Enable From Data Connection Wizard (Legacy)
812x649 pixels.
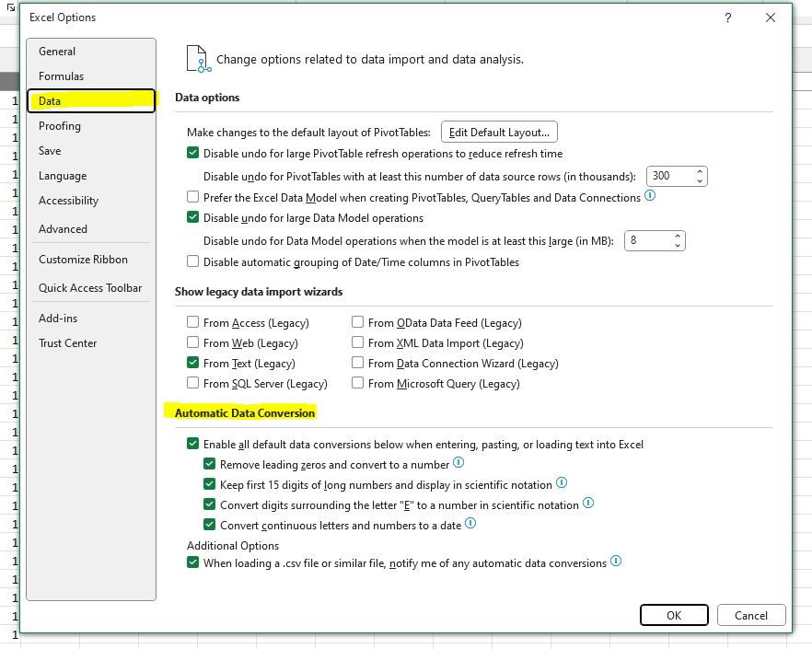(x=357, y=363)
